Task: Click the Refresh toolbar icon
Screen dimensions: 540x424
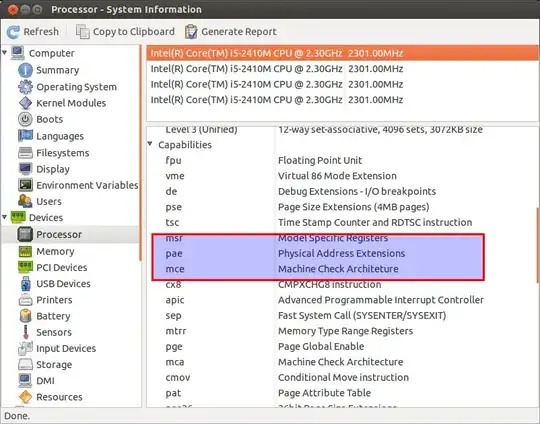Action: click(x=13, y=32)
